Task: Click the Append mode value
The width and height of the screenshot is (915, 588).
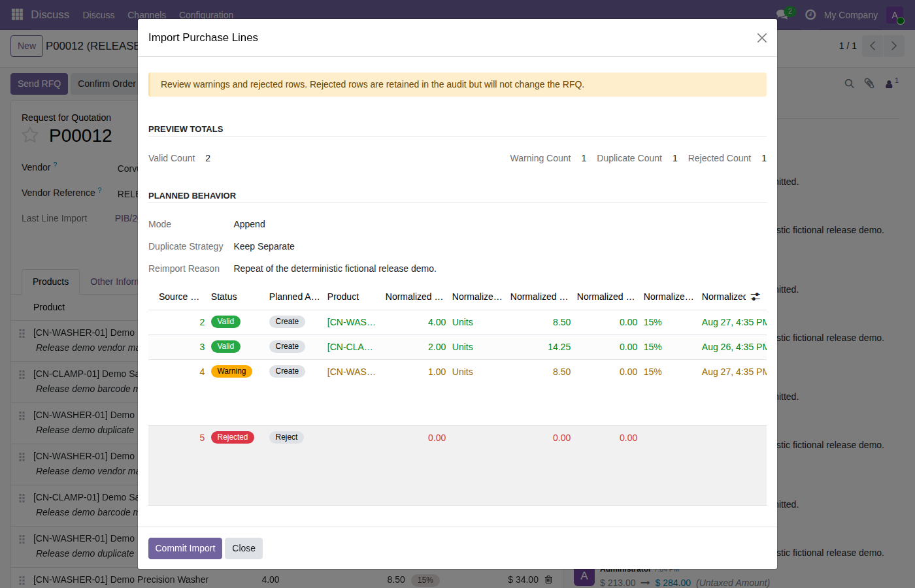Action: 249,224
